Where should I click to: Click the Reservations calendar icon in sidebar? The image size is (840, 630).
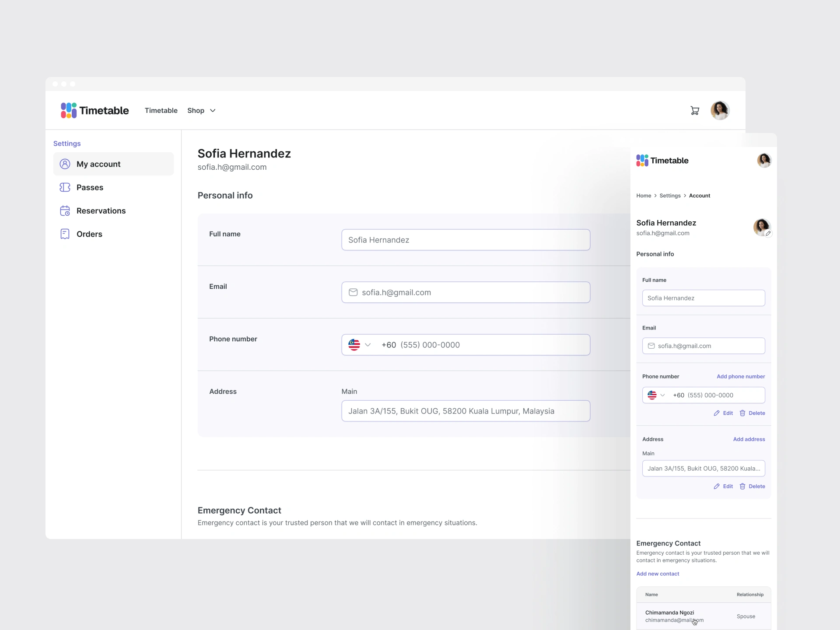tap(65, 211)
